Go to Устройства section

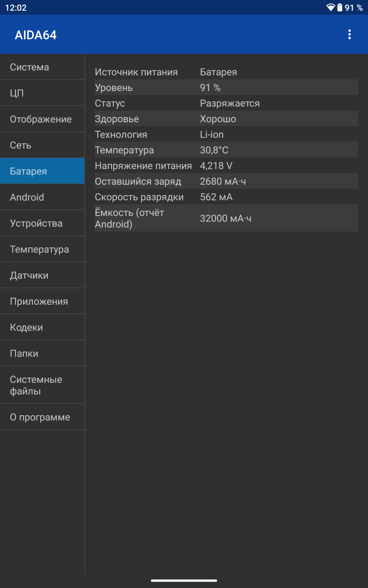click(x=42, y=223)
